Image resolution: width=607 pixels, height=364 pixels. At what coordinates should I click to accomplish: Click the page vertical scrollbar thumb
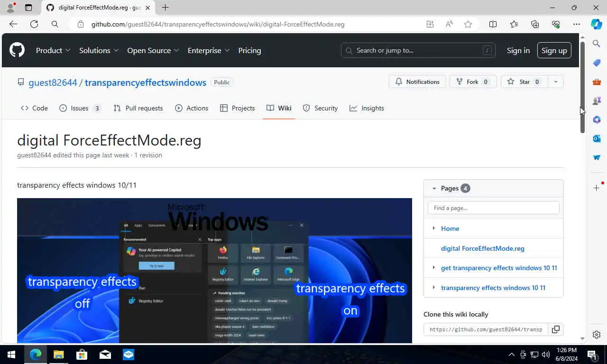(582, 88)
